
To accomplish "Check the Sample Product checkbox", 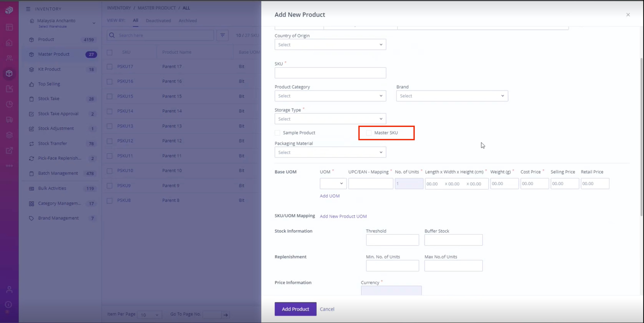I will (277, 133).
